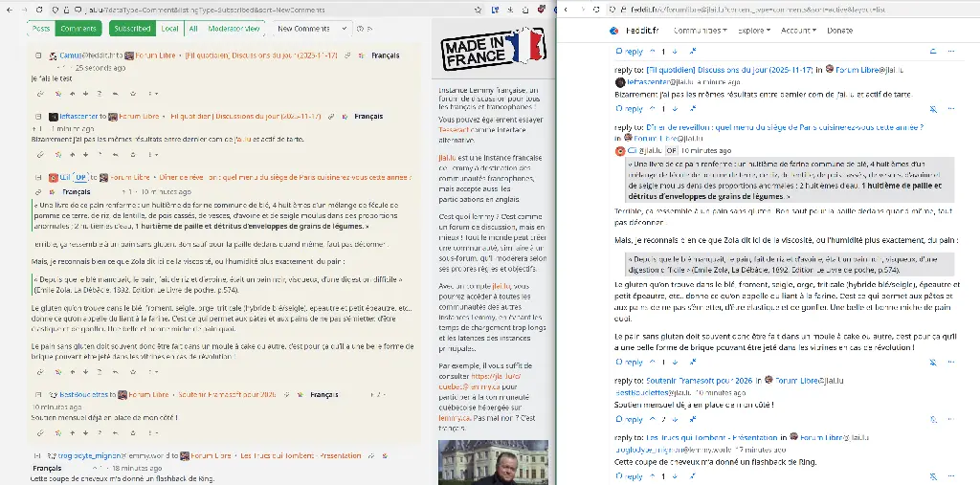Collapse leftascenter's comment on the left pane
The width and height of the screenshot is (980, 485).
coord(37,116)
